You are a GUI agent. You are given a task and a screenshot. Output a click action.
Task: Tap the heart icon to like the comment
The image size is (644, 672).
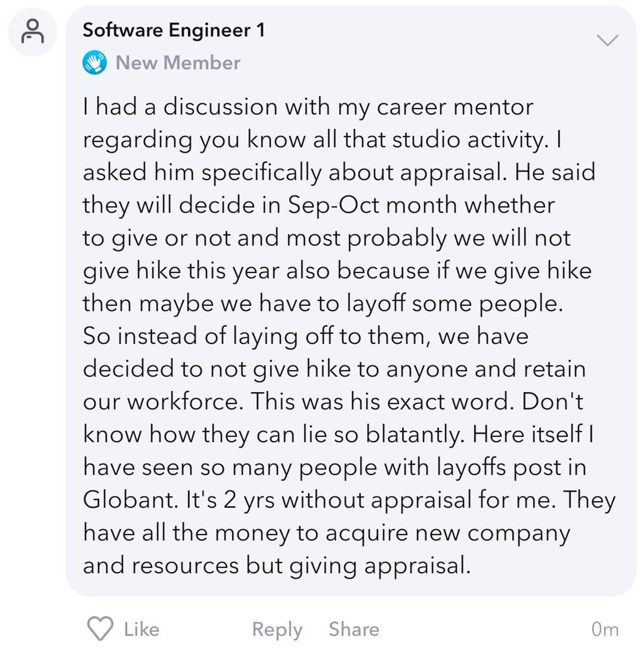click(100, 629)
